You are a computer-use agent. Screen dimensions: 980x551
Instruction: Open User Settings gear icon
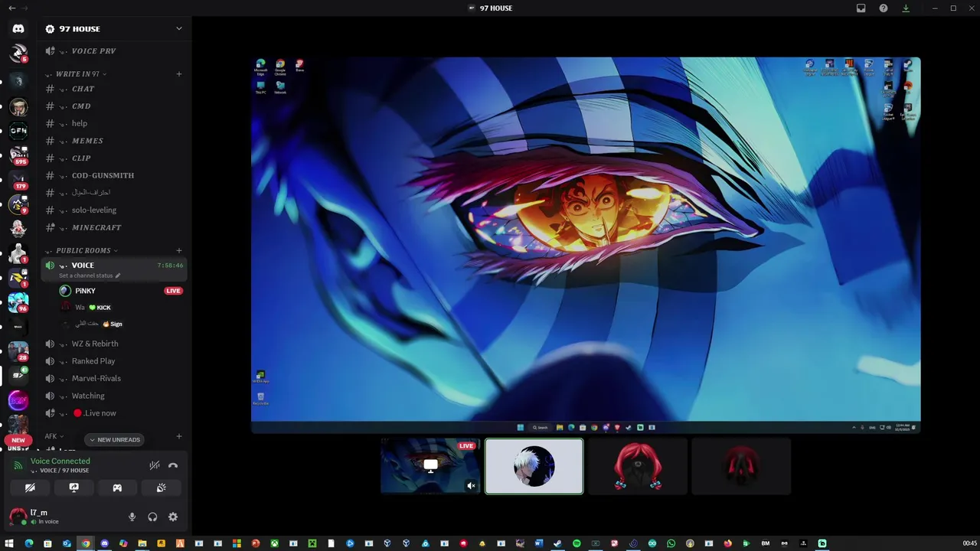tap(173, 517)
